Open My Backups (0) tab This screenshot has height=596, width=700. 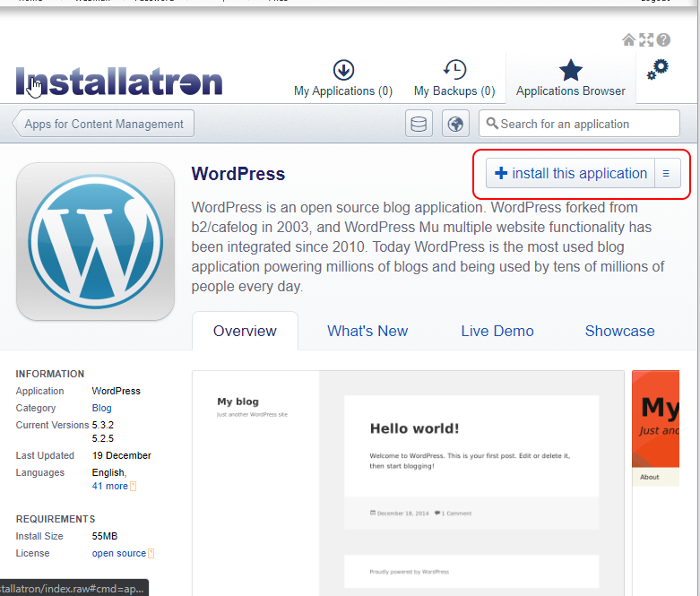(x=454, y=79)
